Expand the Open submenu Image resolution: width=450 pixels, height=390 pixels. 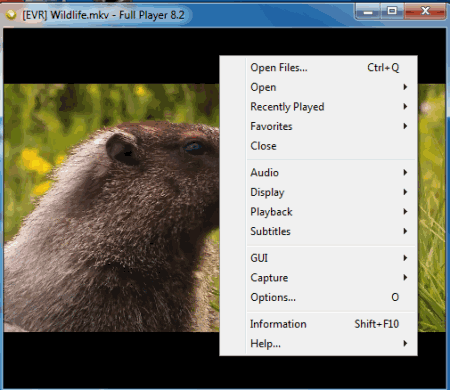tap(318, 87)
